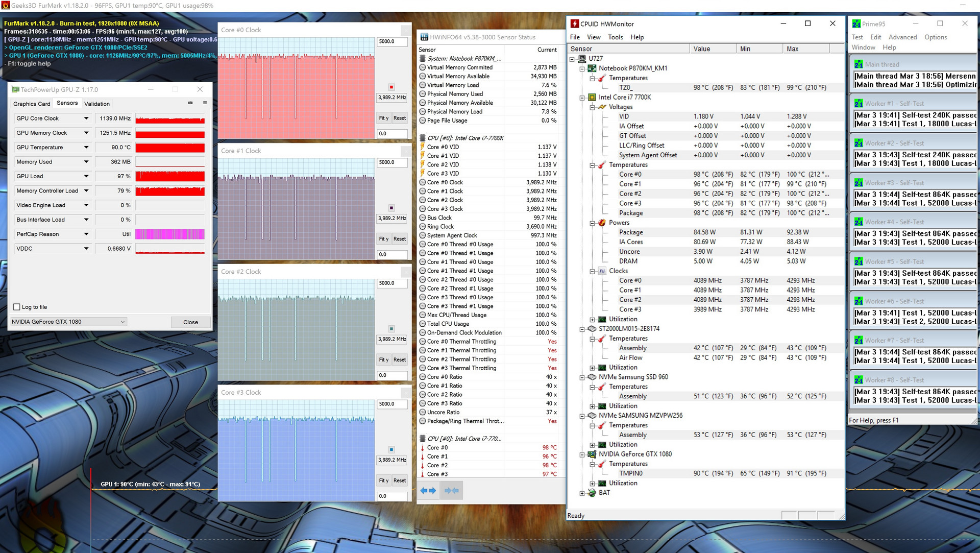
Task: Open GPU-Z hamburger menu icon
Action: click(x=205, y=103)
